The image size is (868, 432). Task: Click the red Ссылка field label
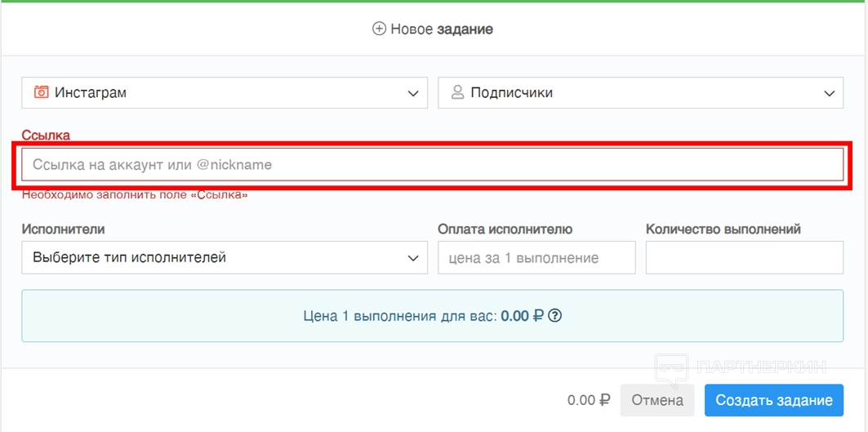46,135
